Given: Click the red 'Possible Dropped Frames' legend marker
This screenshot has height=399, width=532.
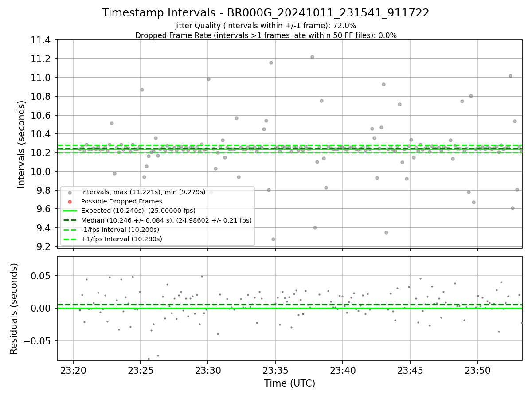Looking at the screenshot, I should coord(70,202).
